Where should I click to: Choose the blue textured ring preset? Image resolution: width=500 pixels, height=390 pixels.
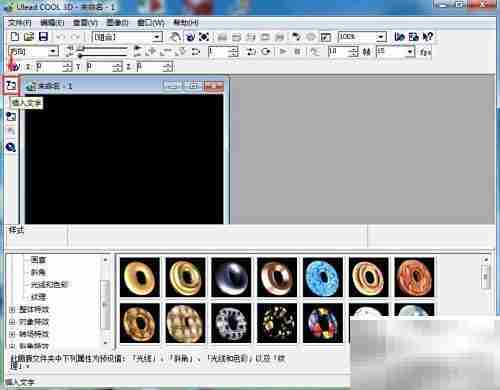click(x=323, y=277)
